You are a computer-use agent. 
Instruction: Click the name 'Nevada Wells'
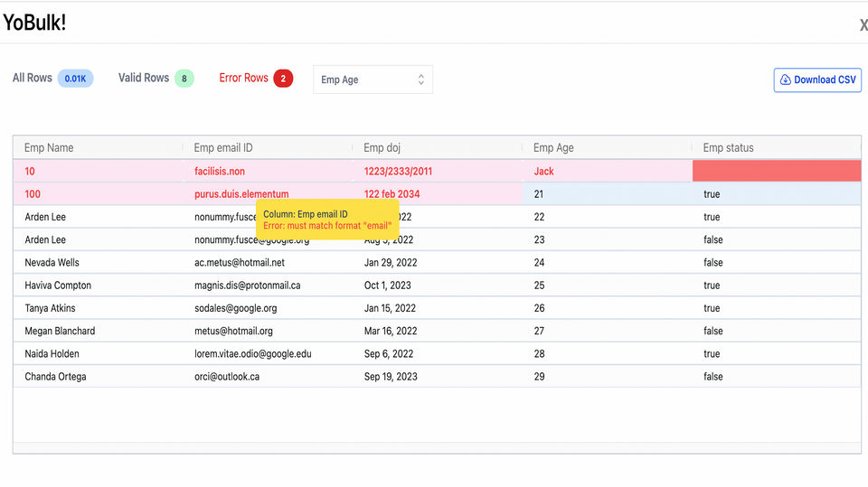click(x=52, y=262)
